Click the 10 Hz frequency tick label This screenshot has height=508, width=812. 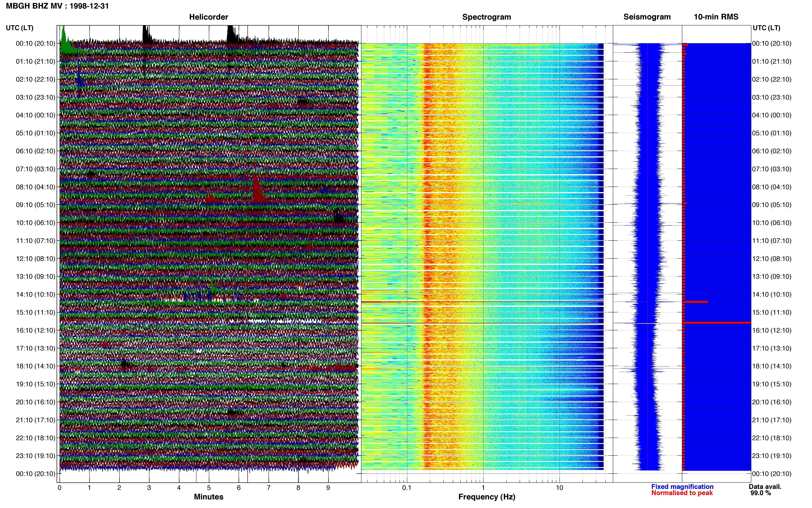pos(559,488)
